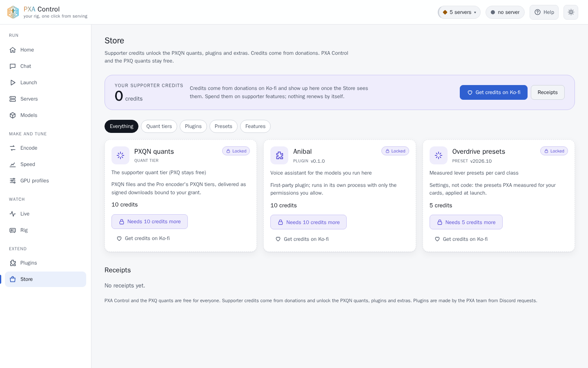Open Home from the sidebar
Image resolution: width=588 pixels, height=368 pixels.
(45, 50)
